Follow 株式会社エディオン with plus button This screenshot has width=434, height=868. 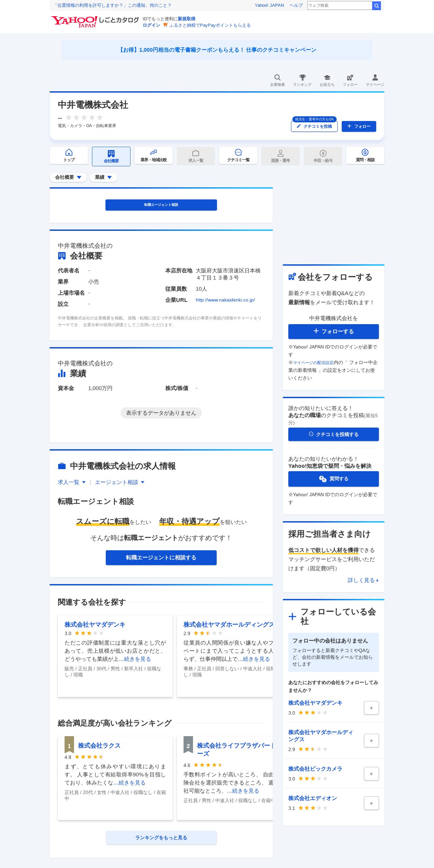point(371,803)
